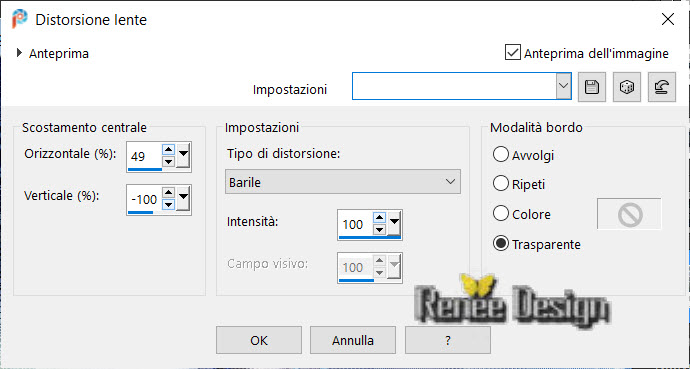Confirm the dialog with OK
Viewport: 690px width, 369px height.
point(259,340)
